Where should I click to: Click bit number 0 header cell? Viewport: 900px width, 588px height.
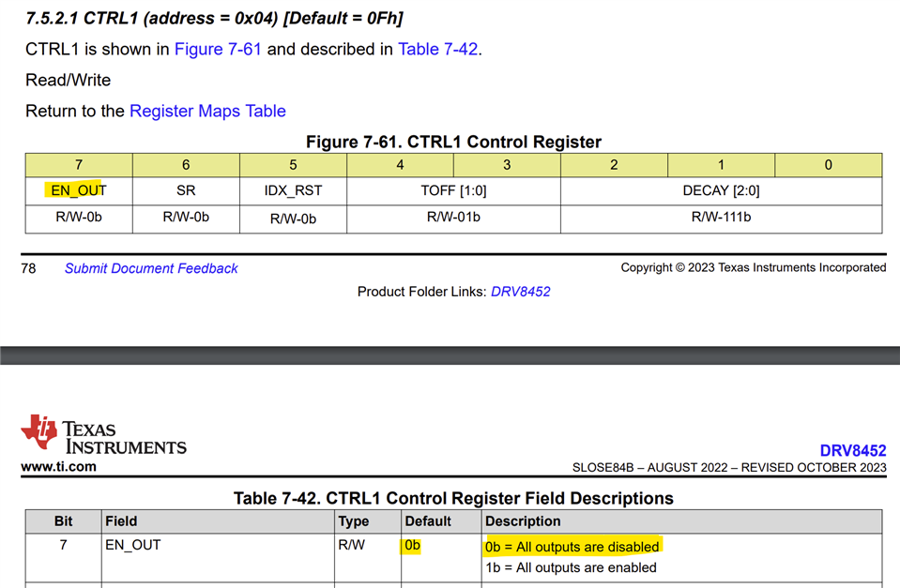tap(829, 165)
